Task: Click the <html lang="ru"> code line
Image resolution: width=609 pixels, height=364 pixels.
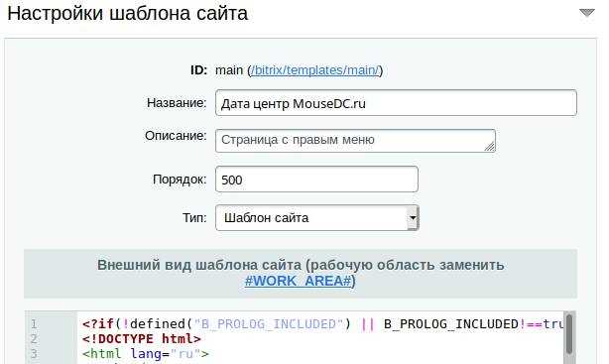Action: (x=145, y=353)
